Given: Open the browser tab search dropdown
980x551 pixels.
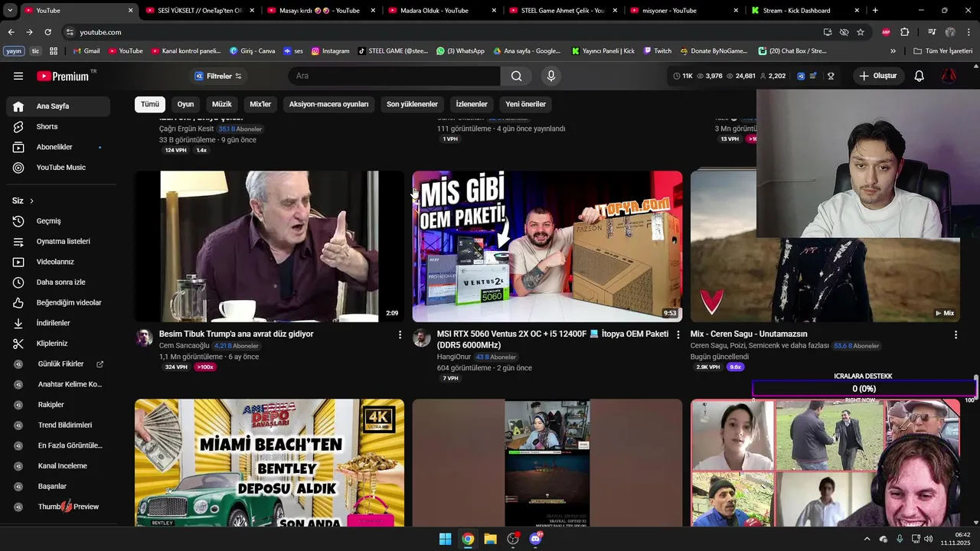Looking at the screenshot, I should pyautogui.click(x=10, y=11).
